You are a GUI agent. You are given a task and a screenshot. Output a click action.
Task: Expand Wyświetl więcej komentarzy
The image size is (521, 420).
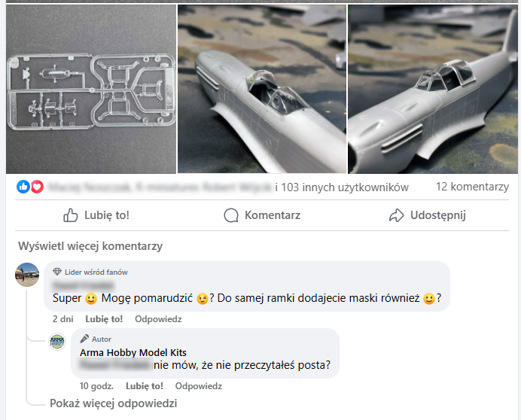tap(89, 246)
